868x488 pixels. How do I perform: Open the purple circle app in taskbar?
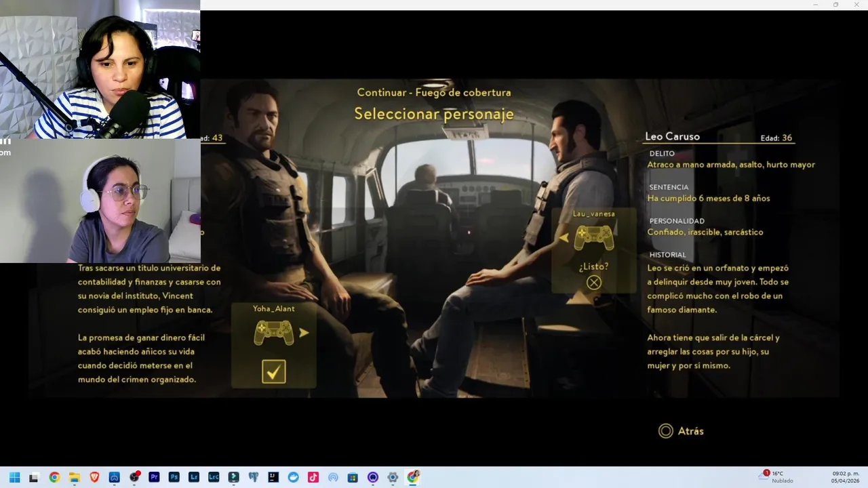[x=373, y=477]
